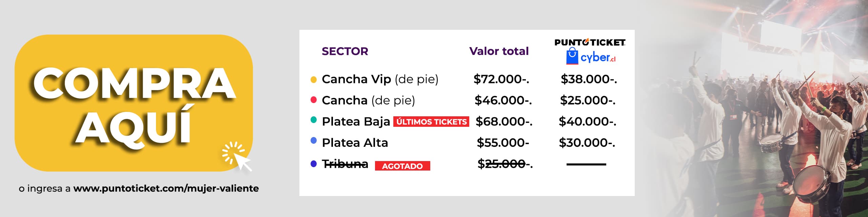Select the Platea Alta sector label
This screenshot has width=868, height=217.
[x=355, y=143]
